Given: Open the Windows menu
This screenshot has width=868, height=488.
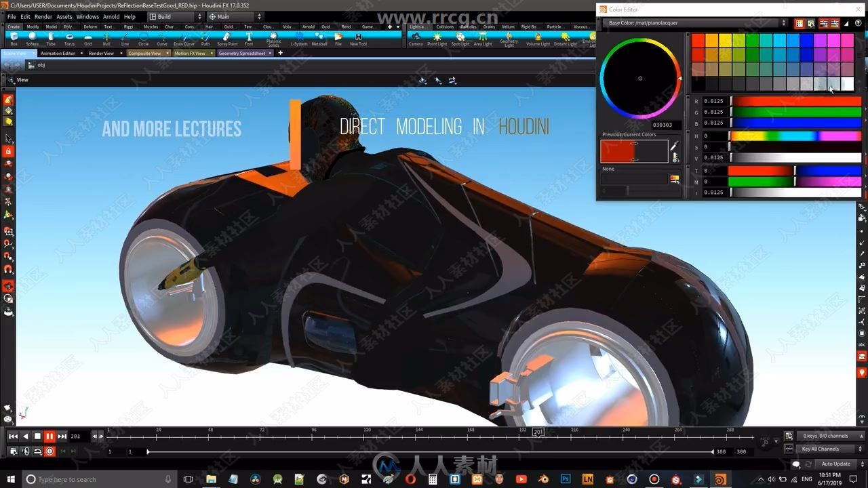Looking at the screenshot, I should (87, 16).
